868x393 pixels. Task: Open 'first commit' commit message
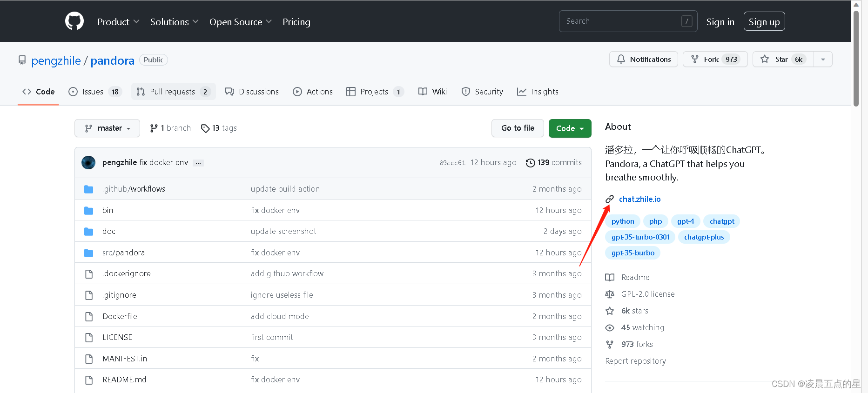click(272, 337)
